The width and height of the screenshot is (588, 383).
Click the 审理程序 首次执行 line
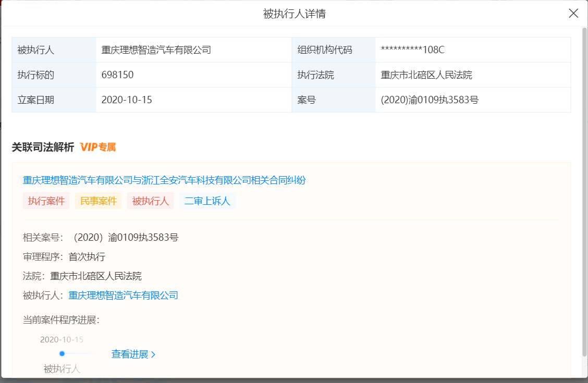(64, 257)
